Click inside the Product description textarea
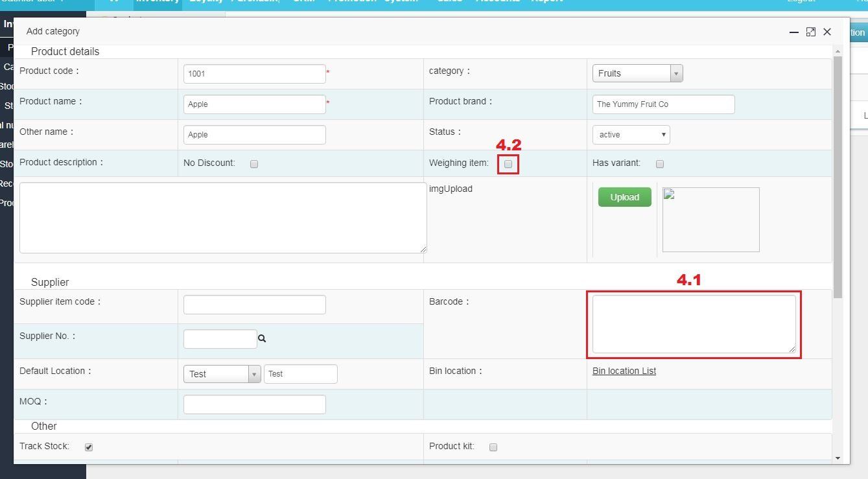Screen dimensions: 868x479 223,218
